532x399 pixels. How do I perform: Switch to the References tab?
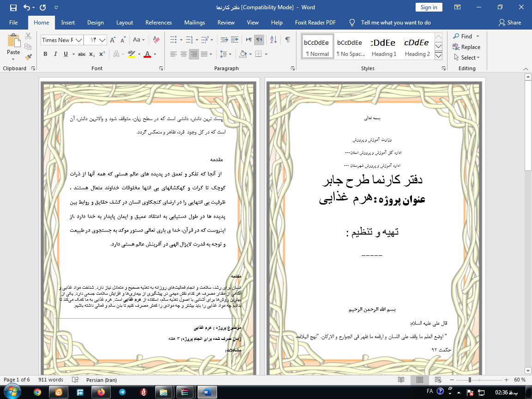(x=159, y=23)
